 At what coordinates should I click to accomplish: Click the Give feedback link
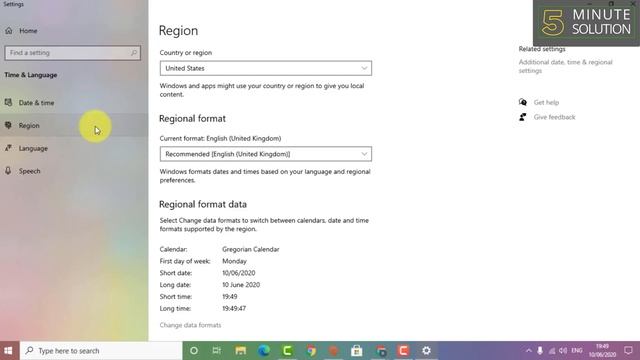(x=554, y=117)
